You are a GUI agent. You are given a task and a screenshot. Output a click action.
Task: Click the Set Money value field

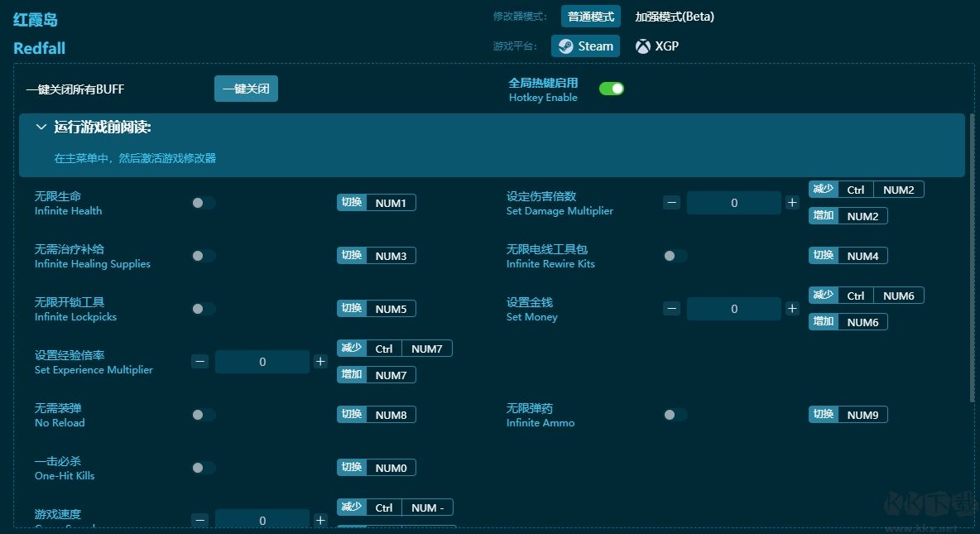coord(733,309)
